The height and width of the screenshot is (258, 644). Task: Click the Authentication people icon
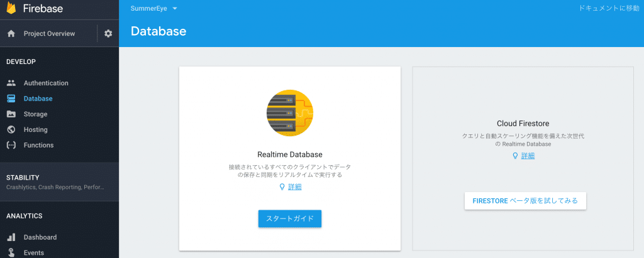[x=11, y=83]
